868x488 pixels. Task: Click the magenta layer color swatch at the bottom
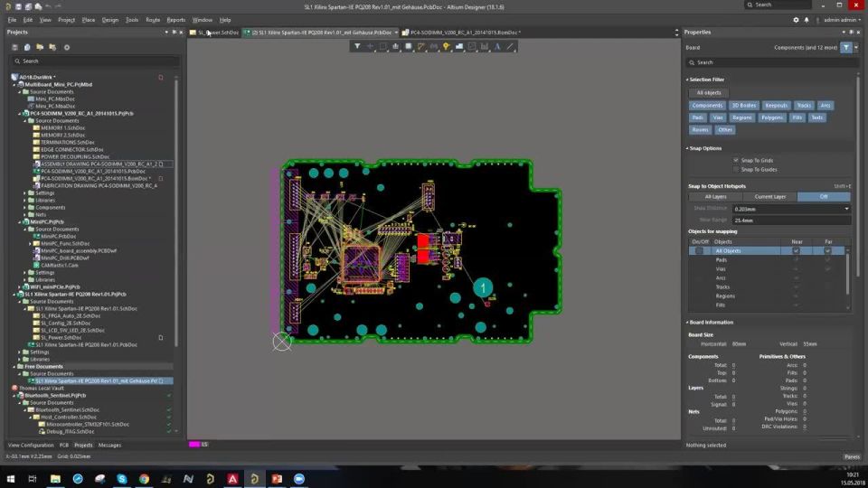coord(193,445)
